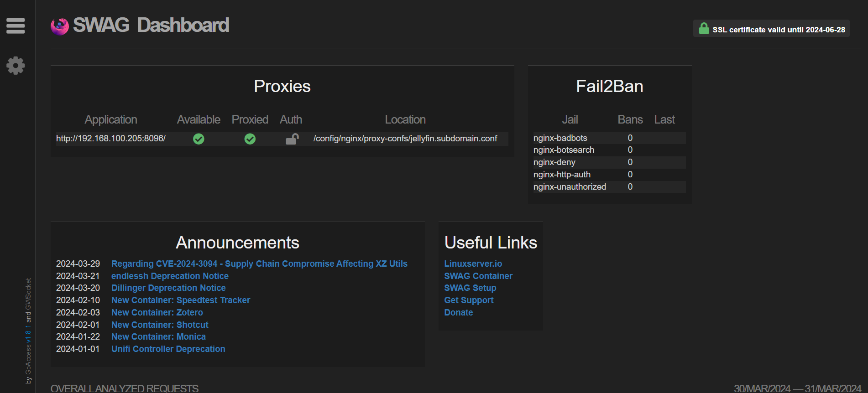Open New Container: Shotcut announcement
Viewport: 868px width, 393px height.
[x=160, y=325]
